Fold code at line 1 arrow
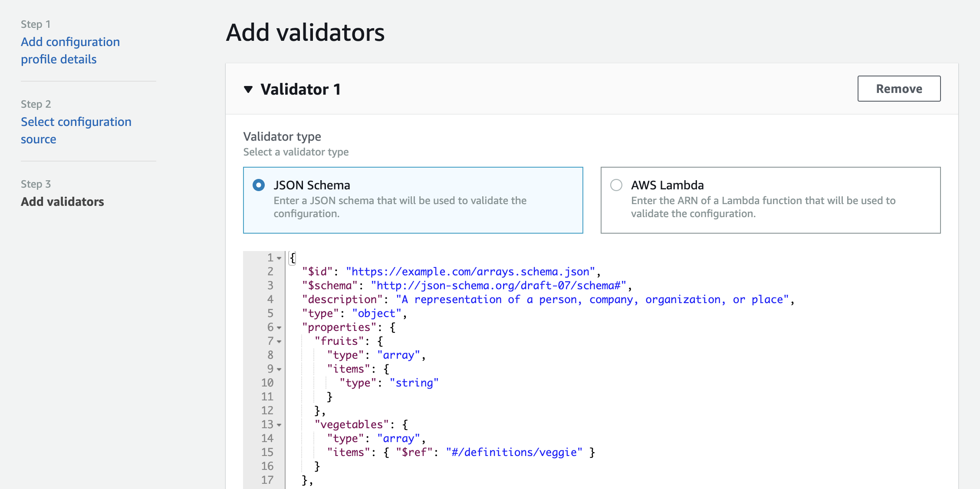The image size is (980, 489). (279, 258)
